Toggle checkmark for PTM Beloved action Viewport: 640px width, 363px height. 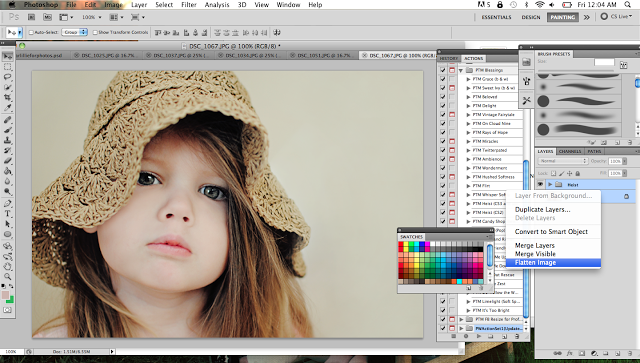pyautogui.click(x=443, y=97)
